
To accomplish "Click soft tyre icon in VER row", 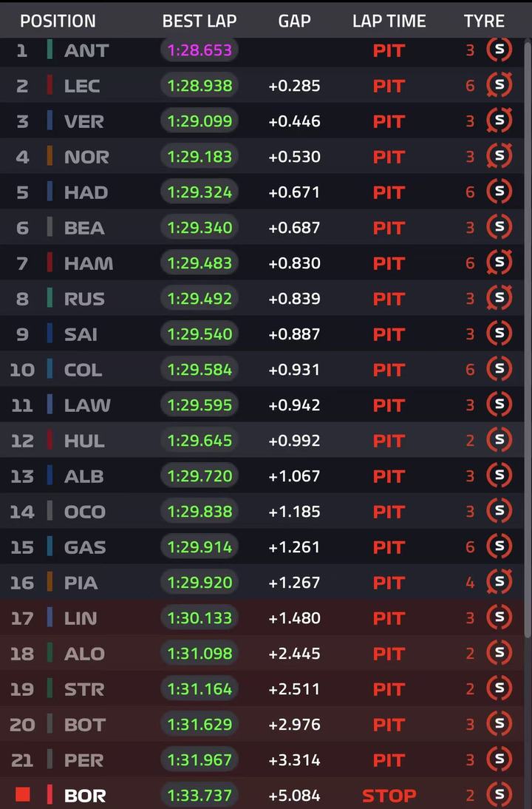I will tap(499, 121).
